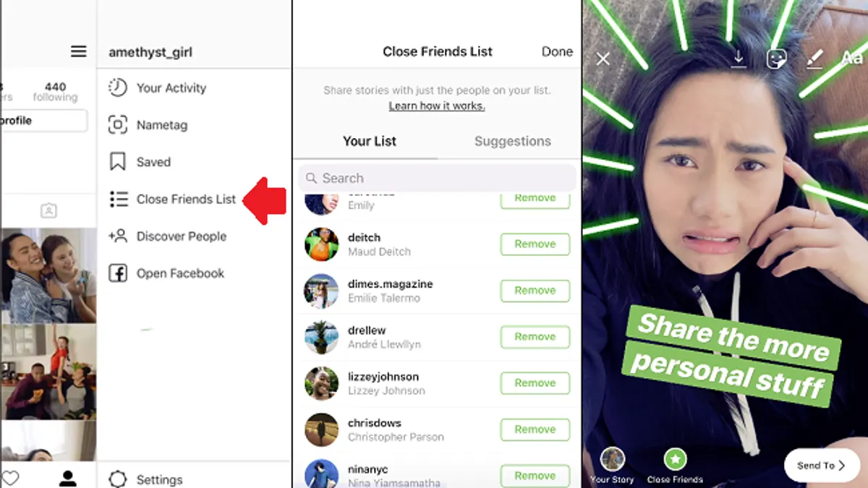The height and width of the screenshot is (488, 868).
Task: Click the Search input field
Action: click(x=438, y=178)
